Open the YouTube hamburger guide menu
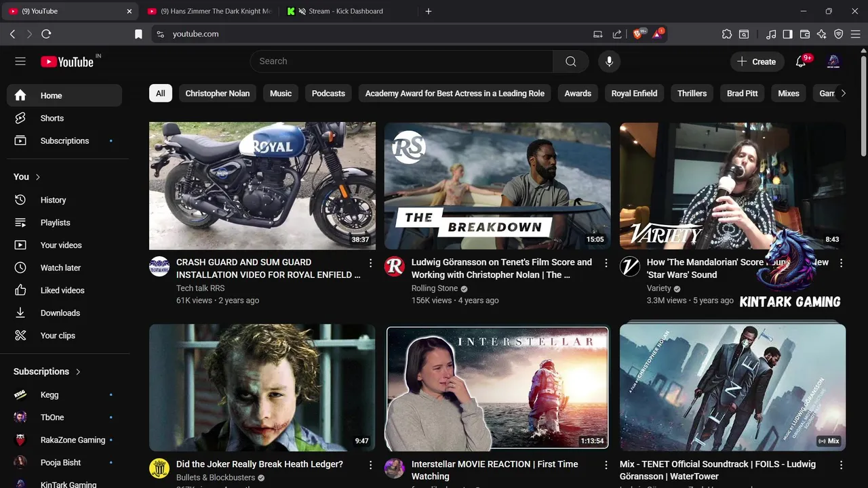This screenshot has height=488, width=868. [x=20, y=61]
